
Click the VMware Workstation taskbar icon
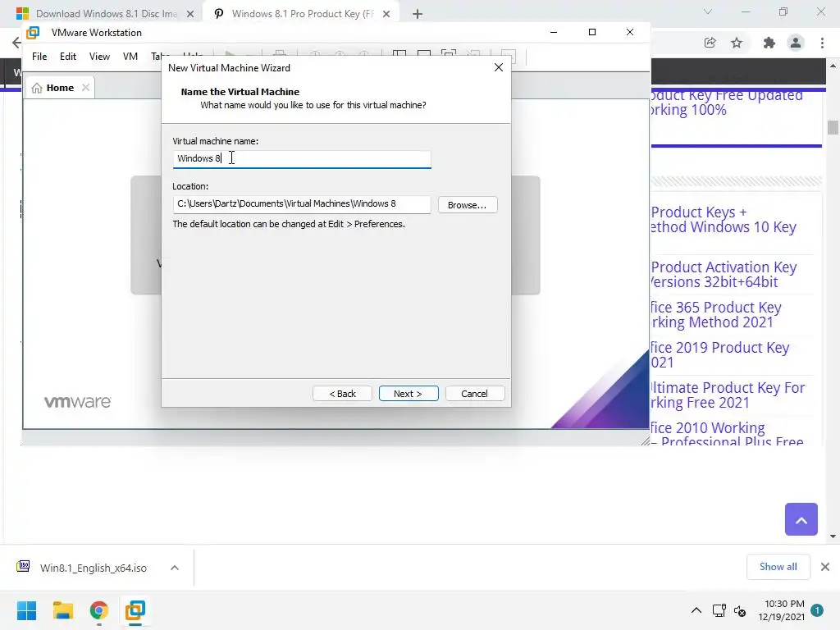135,610
